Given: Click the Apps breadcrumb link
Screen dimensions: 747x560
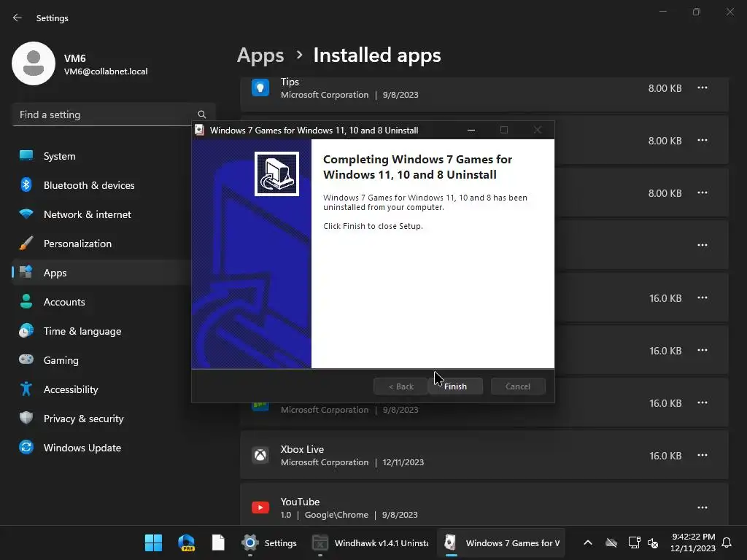Looking at the screenshot, I should click(x=260, y=55).
